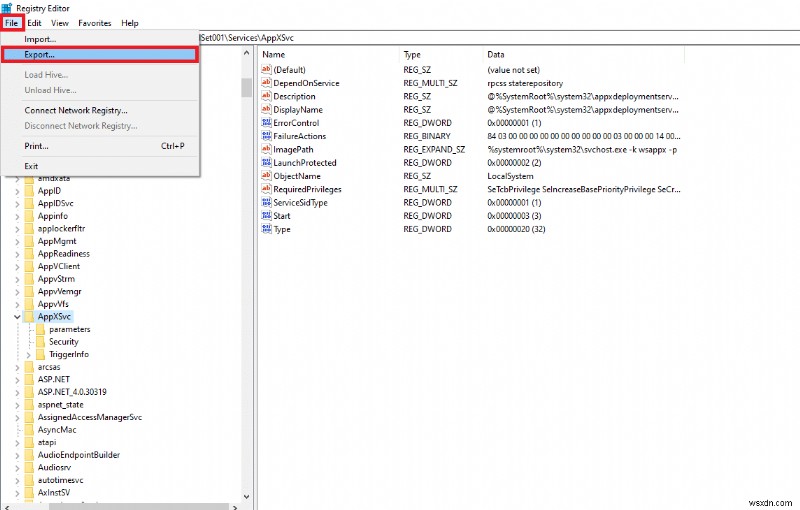Viewport: 800px width, 510px height.
Task: Click the parameters subkey folder icon
Action: click(x=41, y=329)
